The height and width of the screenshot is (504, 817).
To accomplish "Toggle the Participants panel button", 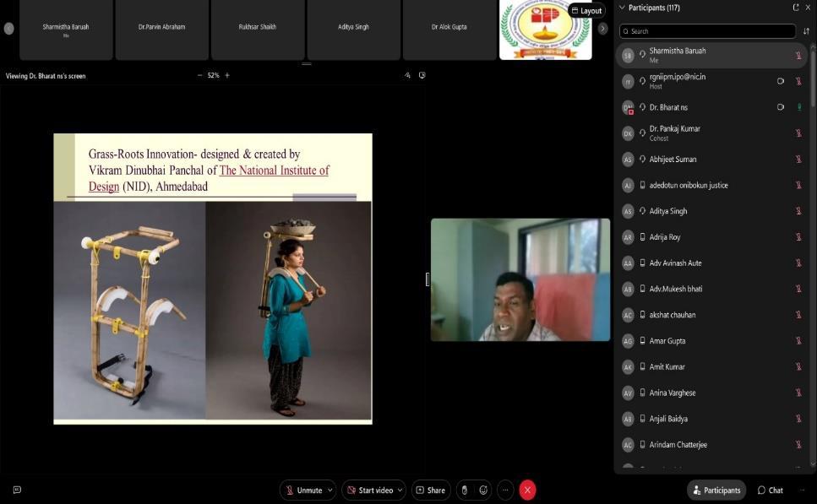I will (x=716, y=490).
